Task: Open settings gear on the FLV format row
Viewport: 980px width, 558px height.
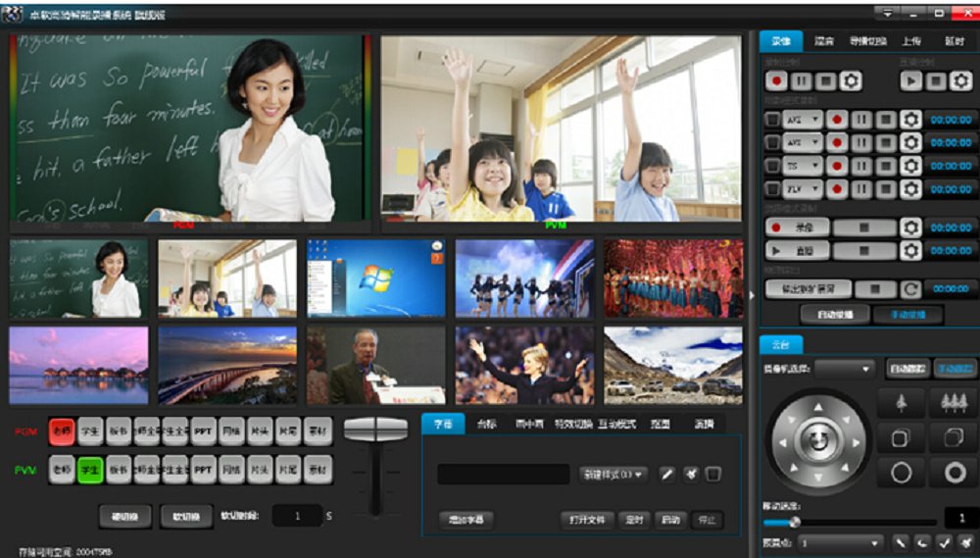Action: coord(910,189)
